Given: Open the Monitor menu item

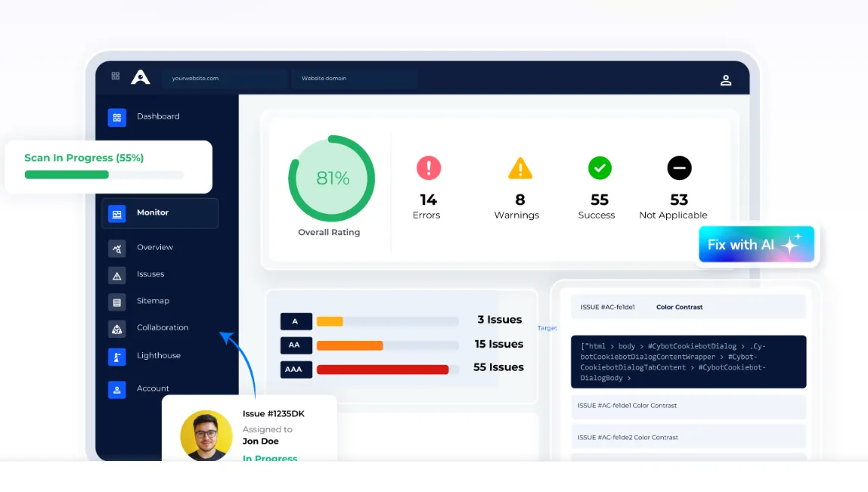Looking at the screenshot, I should pos(160,213).
